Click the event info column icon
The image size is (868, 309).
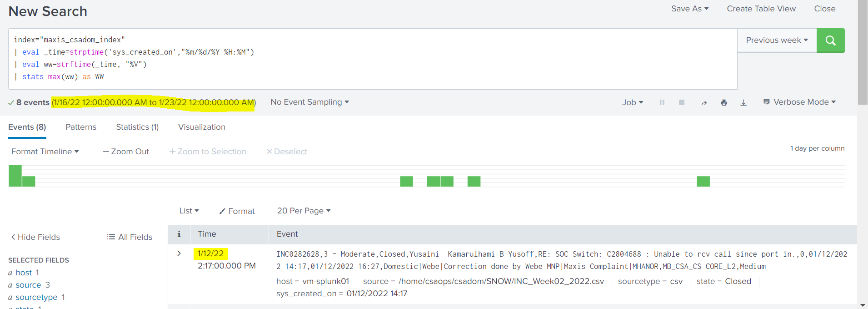point(179,234)
